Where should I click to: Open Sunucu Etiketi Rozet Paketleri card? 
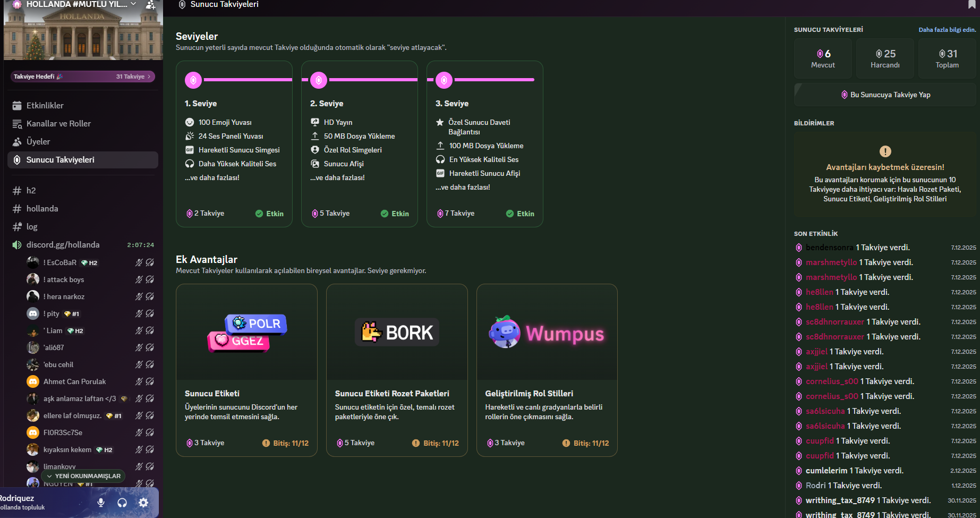(x=397, y=370)
